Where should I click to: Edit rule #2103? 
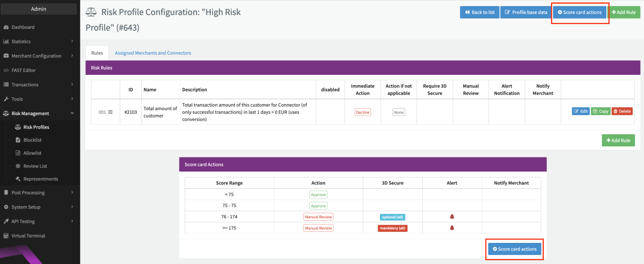(581, 112)
